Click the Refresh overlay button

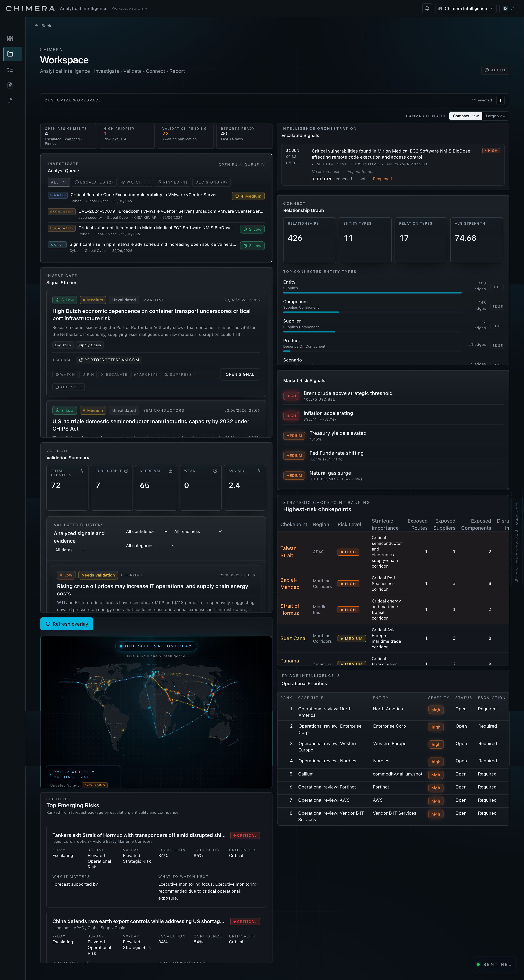click(67, 624)
